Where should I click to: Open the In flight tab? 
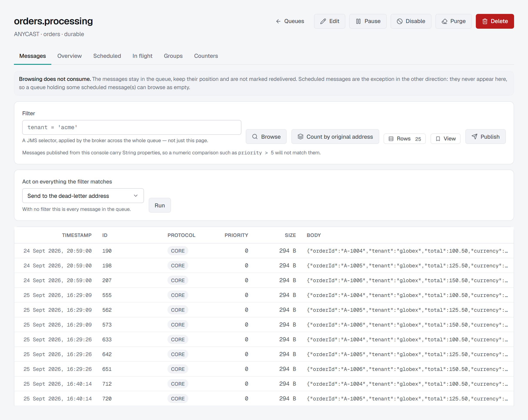click(x=142, y=56)
